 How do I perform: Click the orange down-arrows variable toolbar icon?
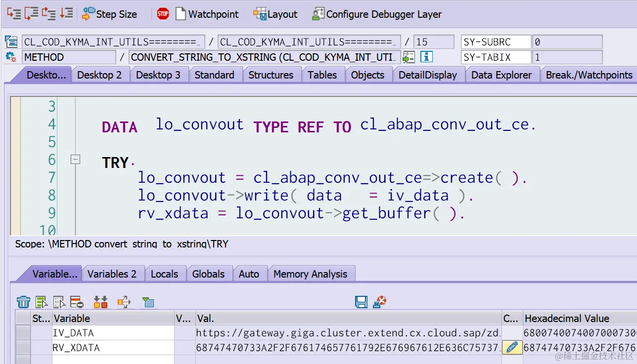[x=100, y=302]
